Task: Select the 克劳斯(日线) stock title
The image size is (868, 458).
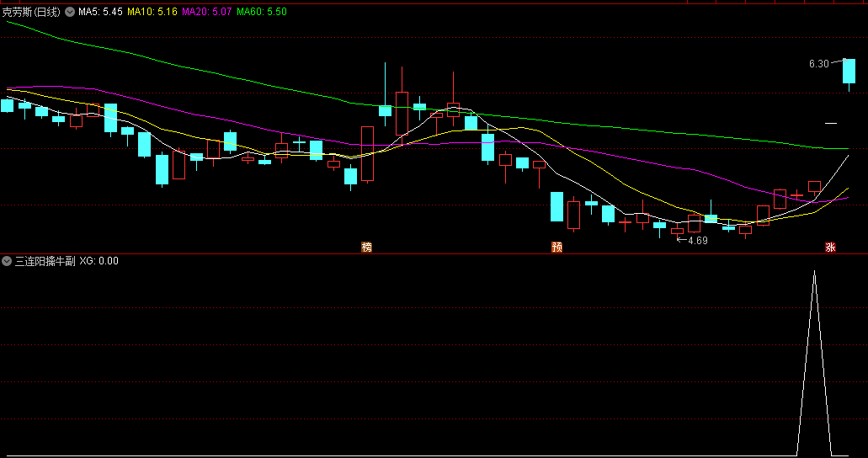Action: click(x=31, y=12)
